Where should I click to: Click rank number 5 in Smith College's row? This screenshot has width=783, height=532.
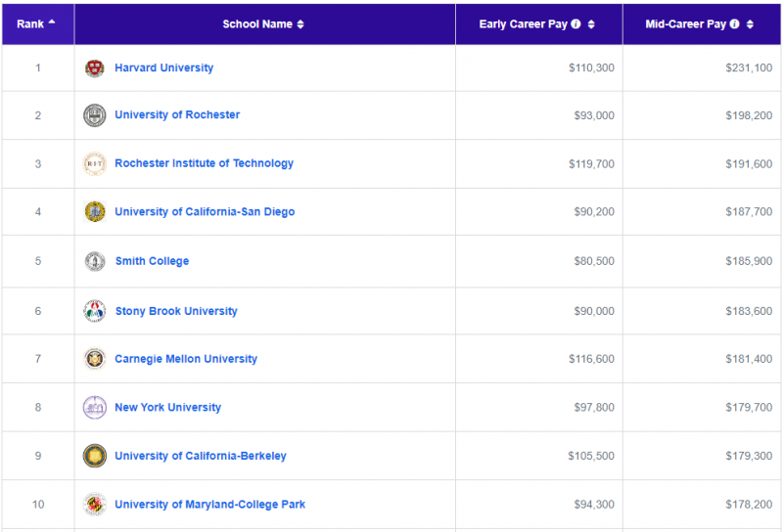[x=38, y=261]
